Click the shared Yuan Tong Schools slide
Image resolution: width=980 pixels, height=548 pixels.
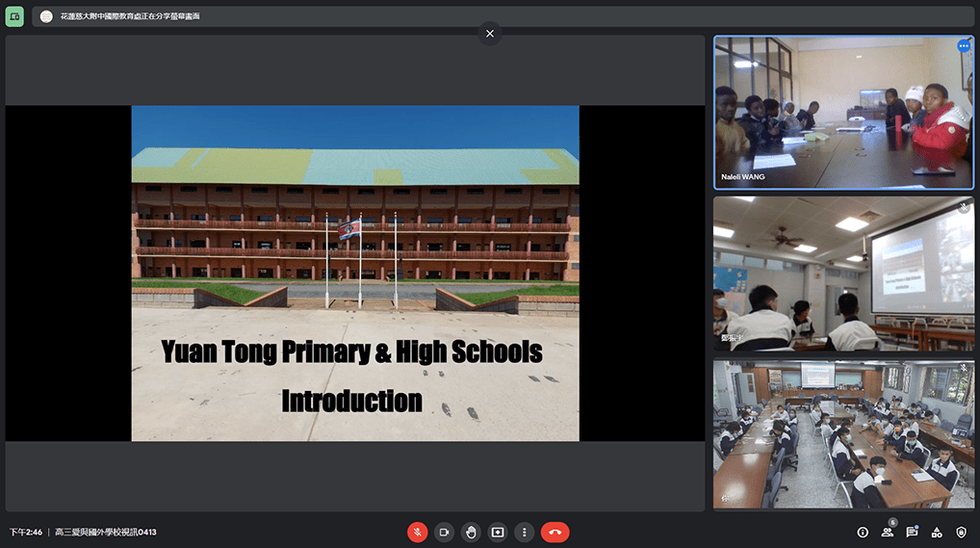[x=354, y=274]
